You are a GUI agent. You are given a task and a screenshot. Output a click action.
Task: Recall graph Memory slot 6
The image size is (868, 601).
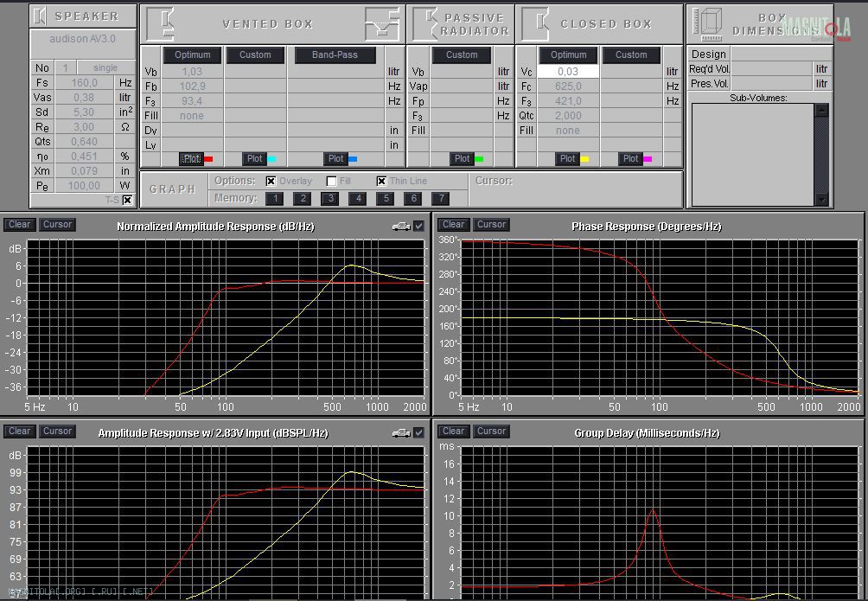click(413, 198)
